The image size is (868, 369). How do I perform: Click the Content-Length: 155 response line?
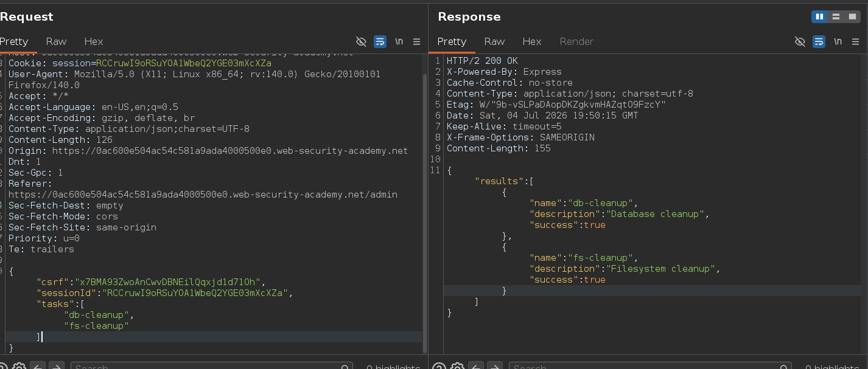click(x=499, y=148)
